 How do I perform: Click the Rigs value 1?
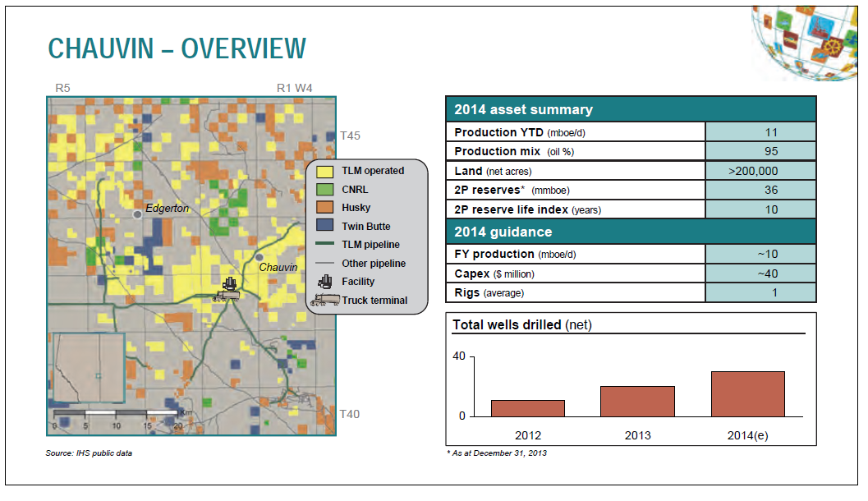point(774,293)
